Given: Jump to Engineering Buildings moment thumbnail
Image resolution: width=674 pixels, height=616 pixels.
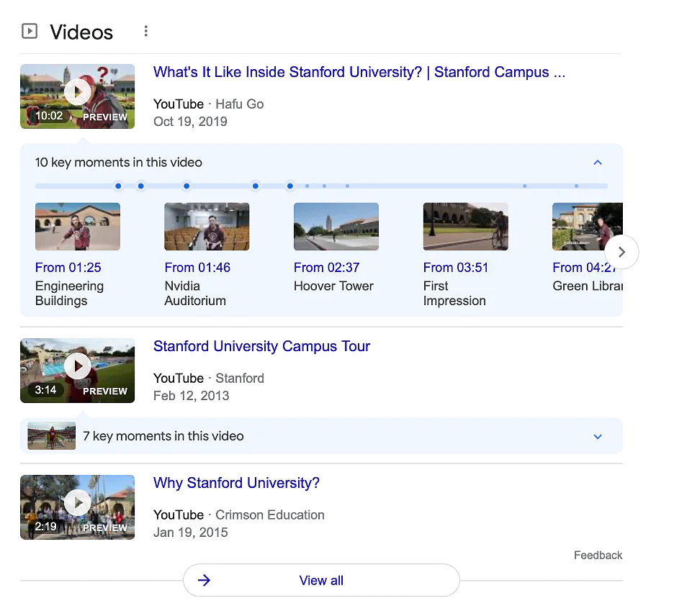Looking at the screenshot, I should 78,227.
